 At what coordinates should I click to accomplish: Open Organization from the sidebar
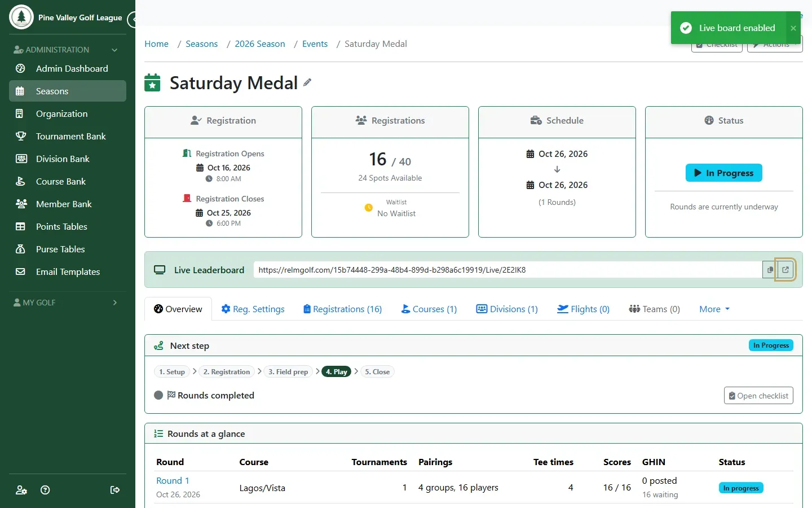click(x=68, y=113)
